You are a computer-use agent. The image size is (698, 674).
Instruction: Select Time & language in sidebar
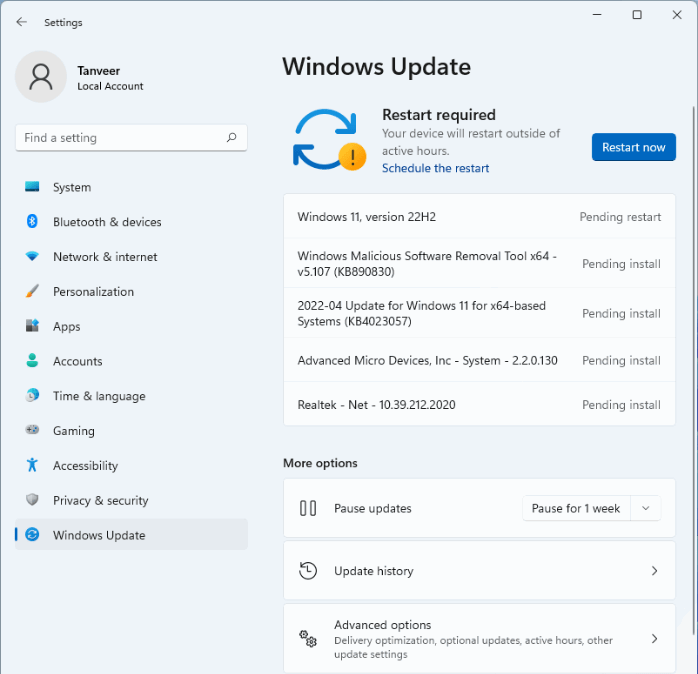point(131,396)
